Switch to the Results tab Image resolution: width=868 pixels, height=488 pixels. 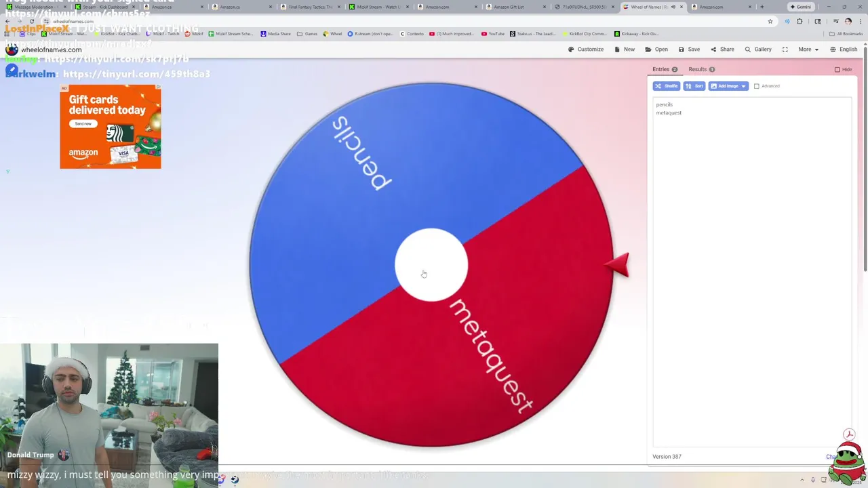701,69
